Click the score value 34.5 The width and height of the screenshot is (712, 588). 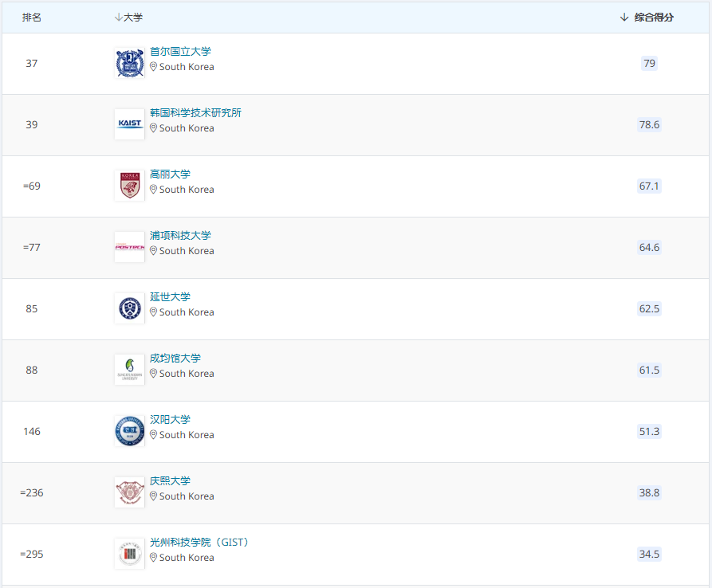(649, 554)
